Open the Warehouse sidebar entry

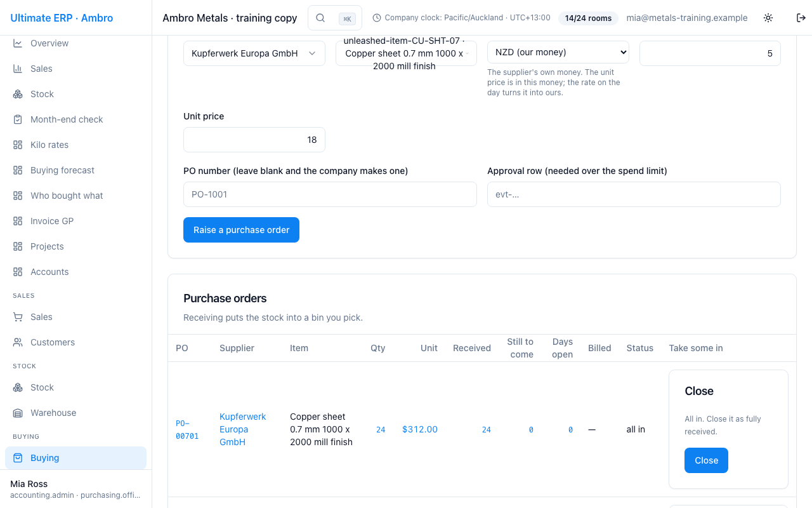(x=76, y=413)
